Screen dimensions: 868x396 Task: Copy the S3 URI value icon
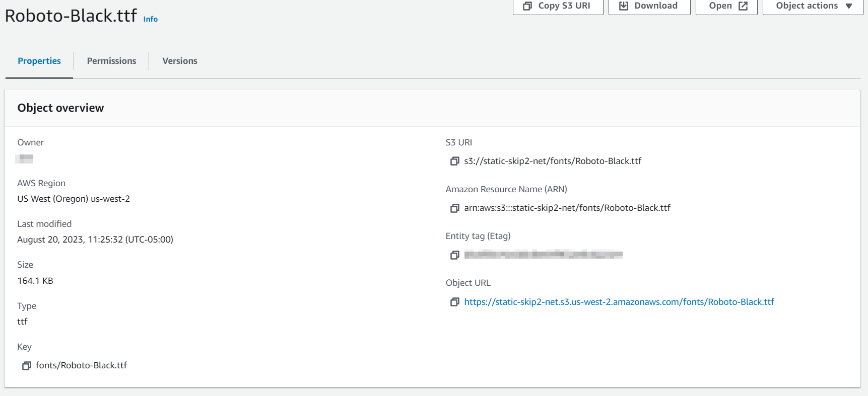tap(454, 161)
